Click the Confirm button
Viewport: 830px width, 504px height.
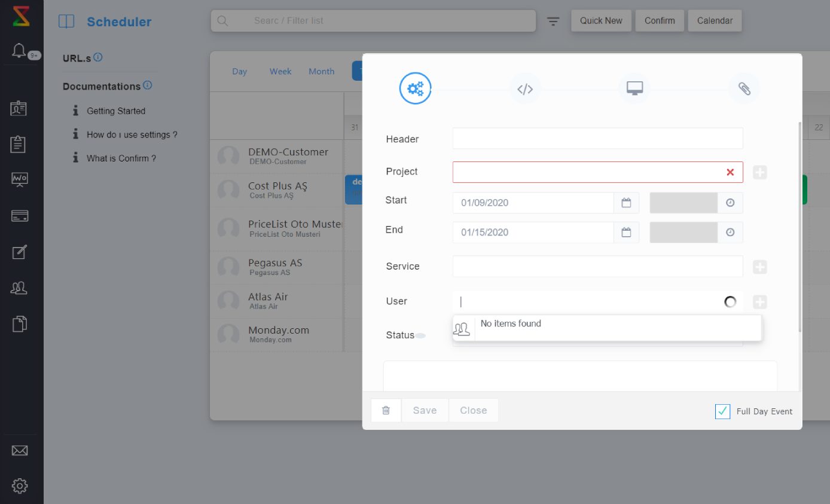(x=660, y=20)
